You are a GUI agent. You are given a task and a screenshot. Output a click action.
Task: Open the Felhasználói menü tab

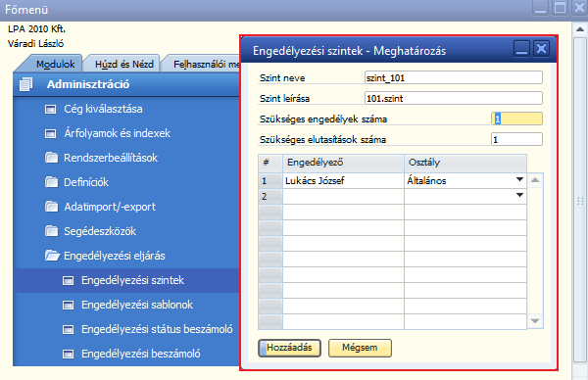tap(206, 64)
